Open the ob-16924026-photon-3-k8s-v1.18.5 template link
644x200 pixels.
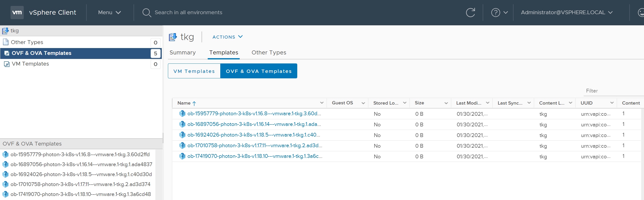click(x=253, y=135)
